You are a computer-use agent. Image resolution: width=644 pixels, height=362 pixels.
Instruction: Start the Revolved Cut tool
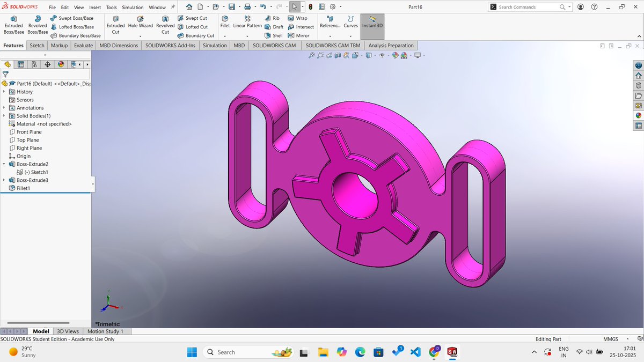point(165,25)
